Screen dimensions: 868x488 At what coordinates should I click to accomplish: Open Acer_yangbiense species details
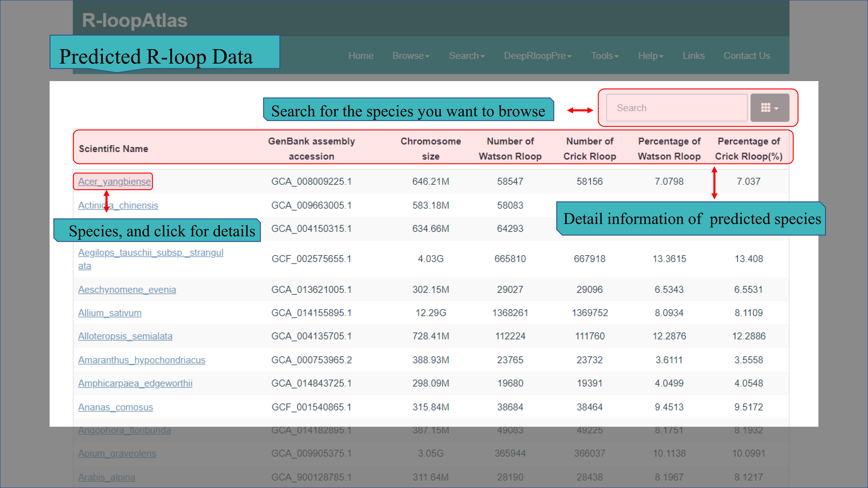point(114,182)
